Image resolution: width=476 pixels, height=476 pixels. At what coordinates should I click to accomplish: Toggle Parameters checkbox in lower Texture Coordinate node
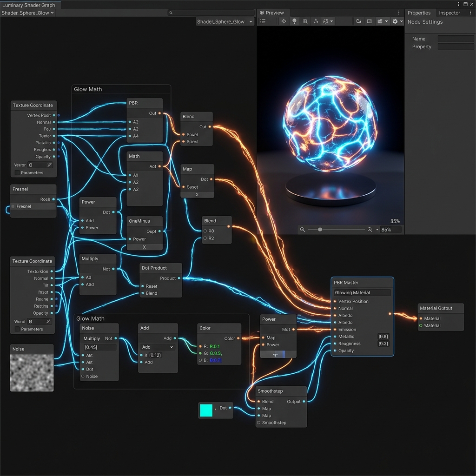tap(17, 329)
